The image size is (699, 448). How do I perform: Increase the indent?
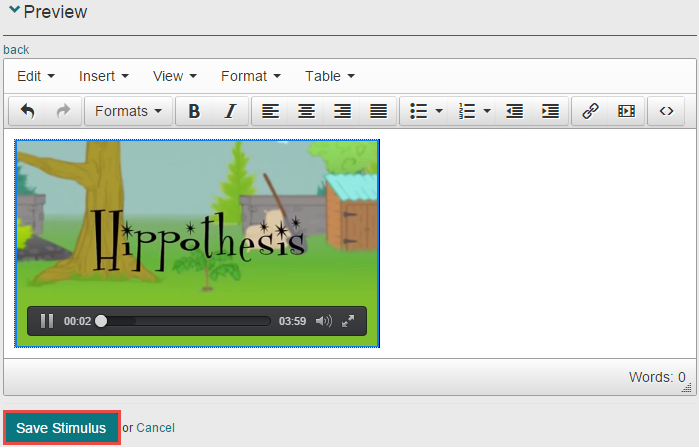[x=550, y=111]
